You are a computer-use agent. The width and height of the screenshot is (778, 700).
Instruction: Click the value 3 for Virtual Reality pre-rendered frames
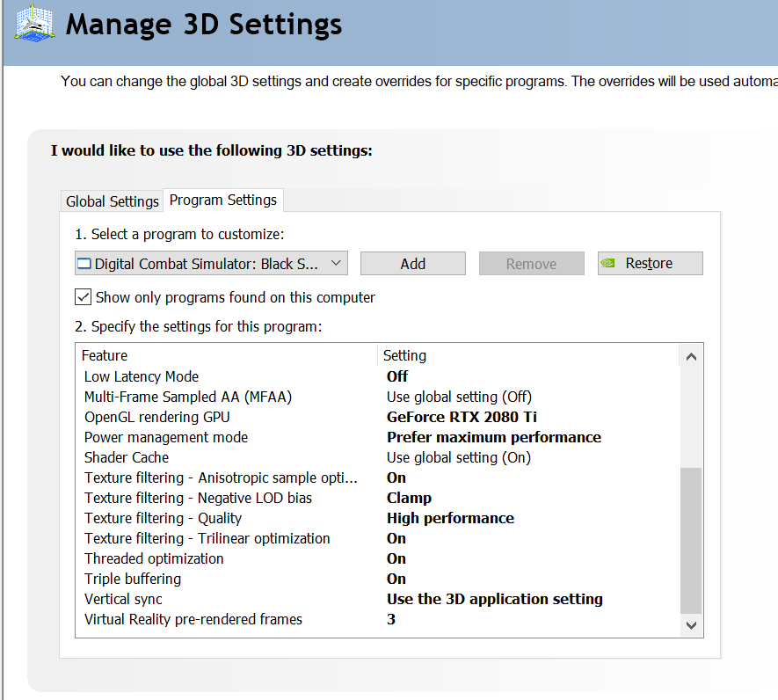[391, 620]
